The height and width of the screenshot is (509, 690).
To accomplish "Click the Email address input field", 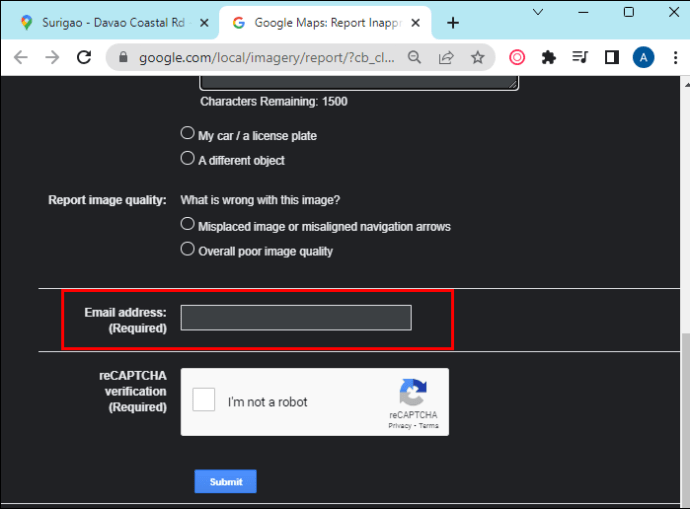I will click(296, 318).
